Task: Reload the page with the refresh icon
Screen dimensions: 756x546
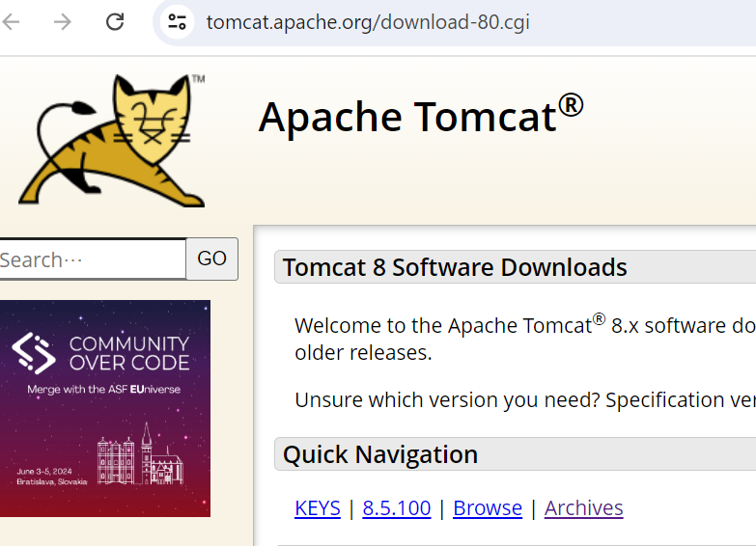Action: [115, 22]
